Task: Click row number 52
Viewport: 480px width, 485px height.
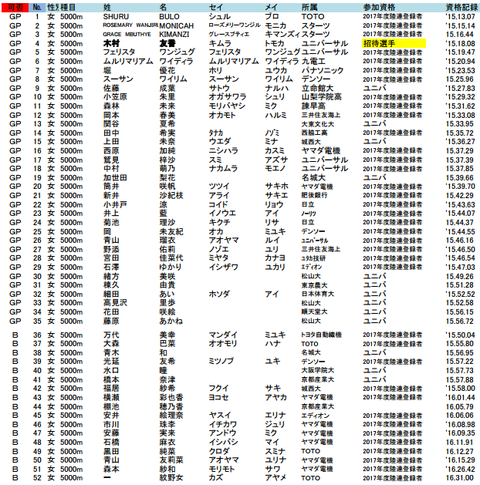Action: 37,478
